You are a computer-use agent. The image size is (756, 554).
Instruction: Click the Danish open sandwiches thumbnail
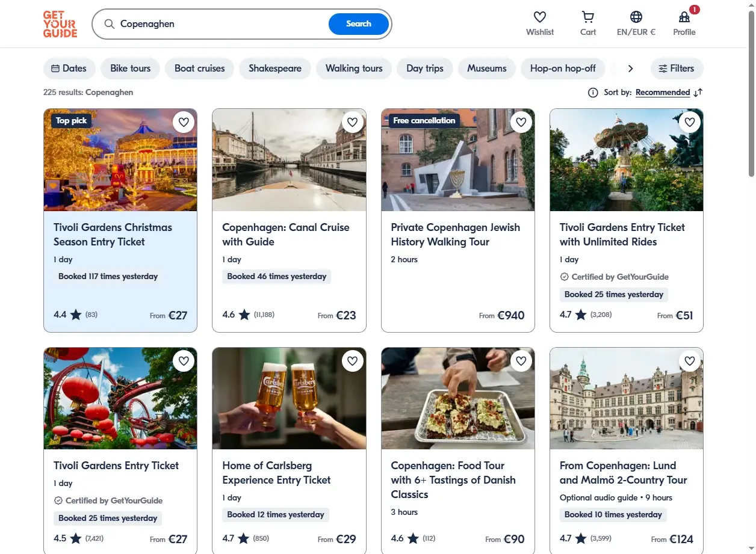pyautogui.click(x=458, y=398)
